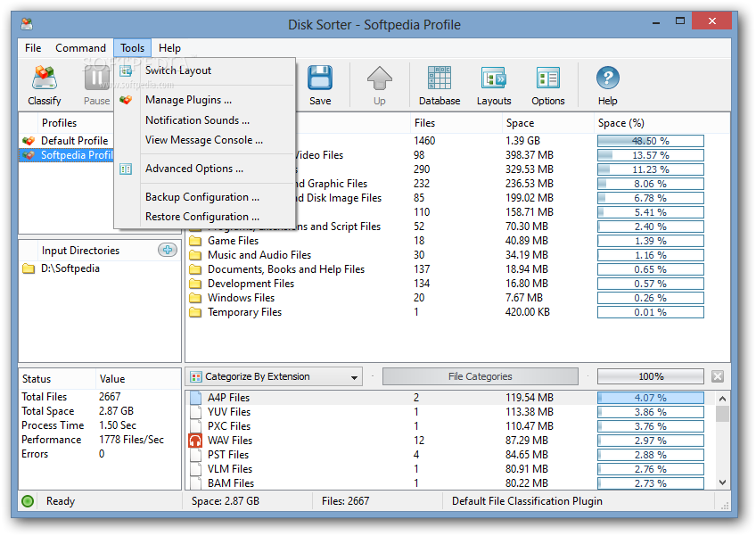Click the Game Files folder icon

(195, 241)
